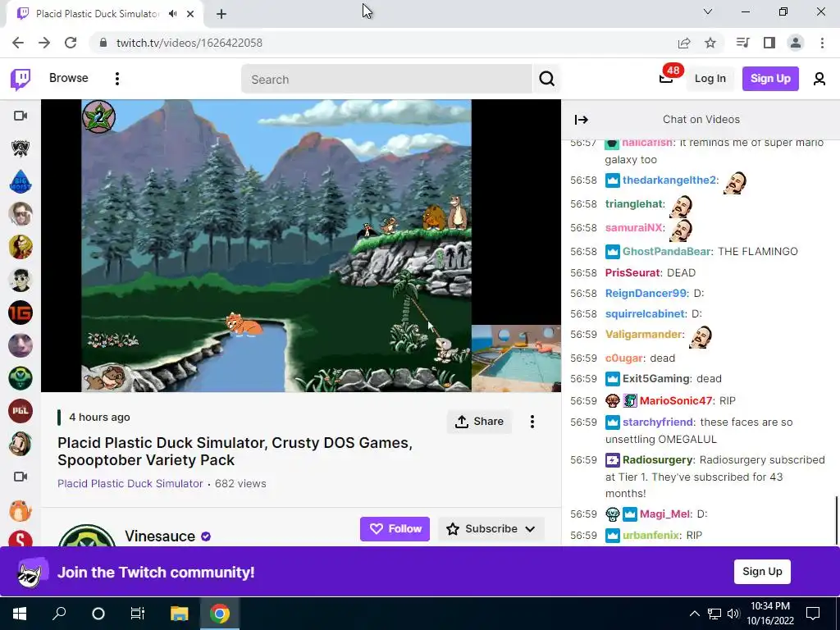Open the PGL channel avatar in sidebar
This screenshot has height=630, width=840.
tap(21, 411)
